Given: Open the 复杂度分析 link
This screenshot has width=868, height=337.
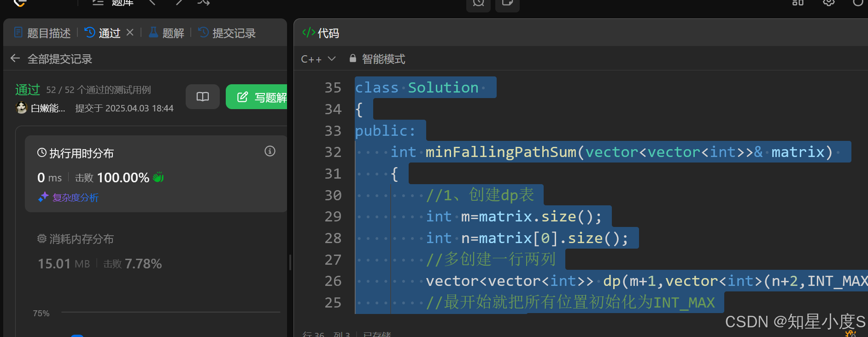Looking at the screenshot, I should tap(76, 198).
